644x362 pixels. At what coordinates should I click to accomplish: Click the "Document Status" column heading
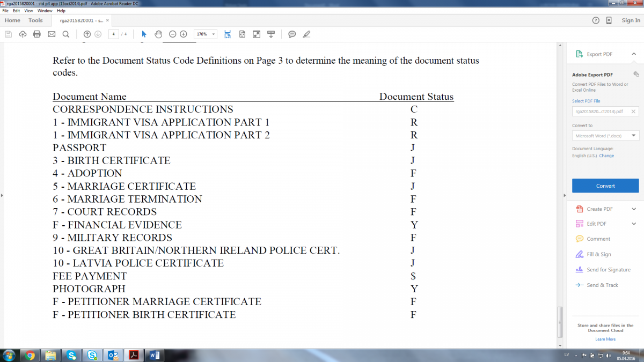point(416,97)
